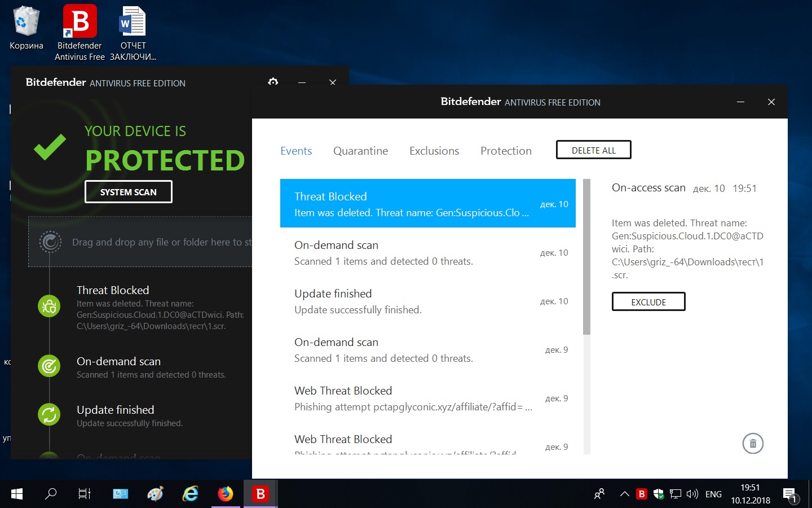Click the trash bin delete icon
This screenshot has width=812, height=508.
(753, 444)
